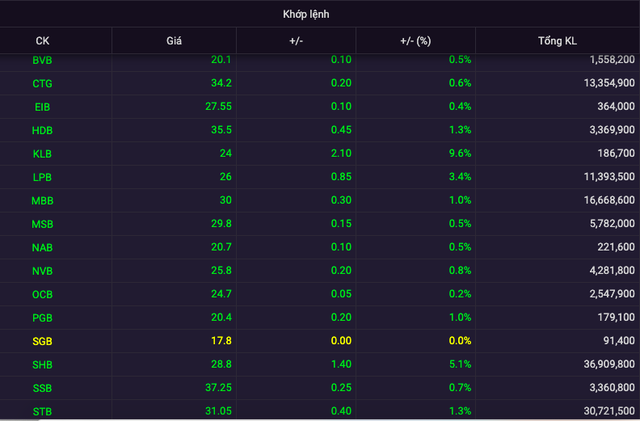Select the Khớp lệnh section title

click(320, 14)
